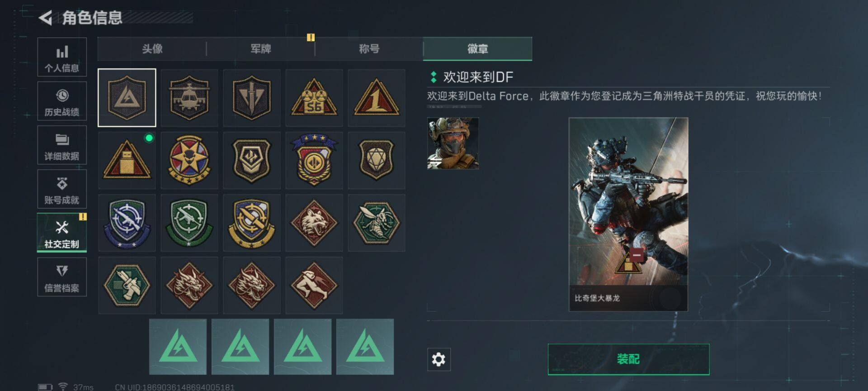Choose the S6 season triangle badge
The height and width of the screenshot is (391, 868).
314,98
